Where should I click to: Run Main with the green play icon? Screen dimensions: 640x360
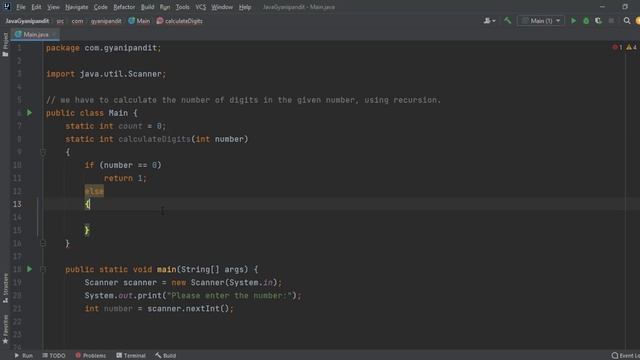coord(573,21)
